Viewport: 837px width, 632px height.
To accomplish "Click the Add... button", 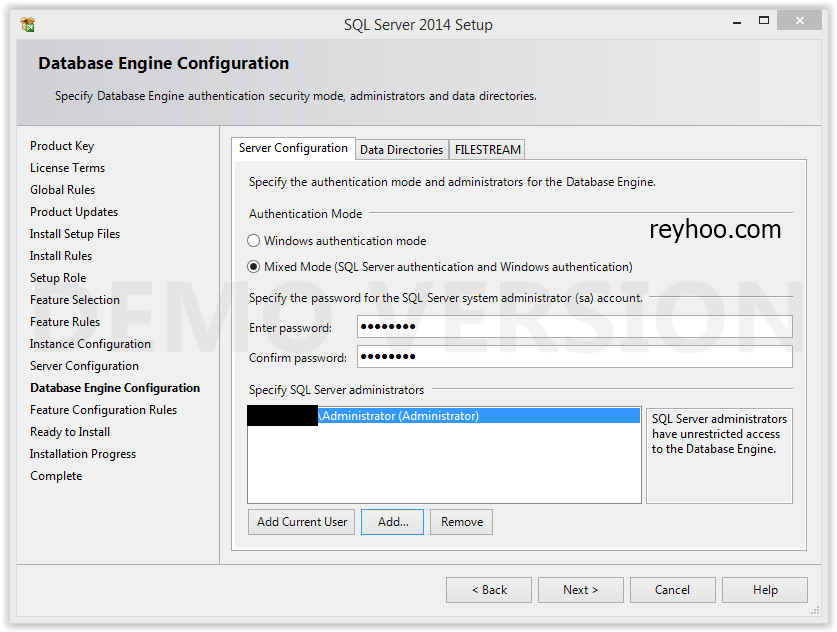I will (392, 522).
